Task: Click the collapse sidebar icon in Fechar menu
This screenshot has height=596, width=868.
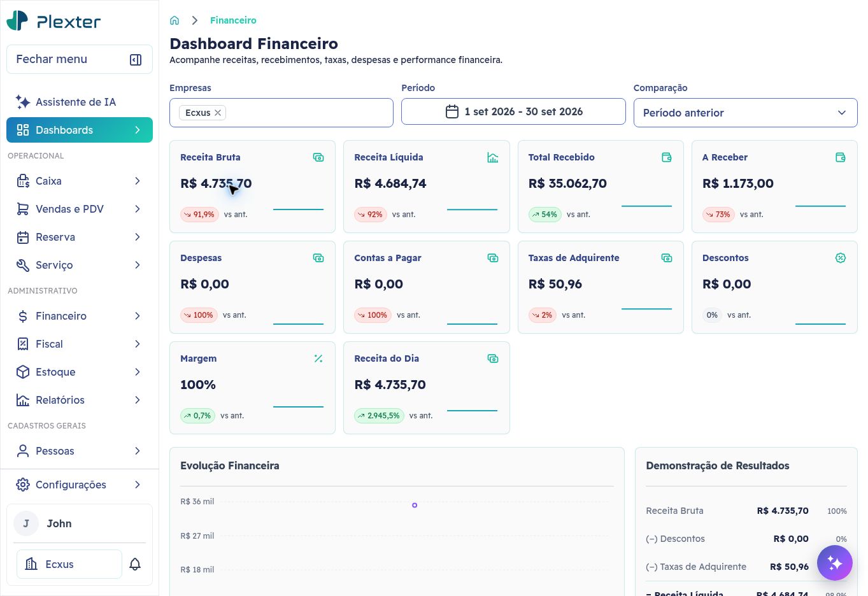Action: coord(136,59)
